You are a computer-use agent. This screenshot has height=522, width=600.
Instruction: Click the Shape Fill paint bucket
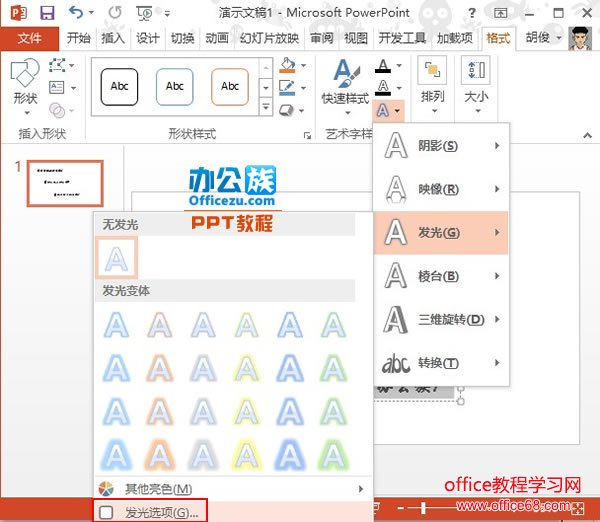click(287, 65)
